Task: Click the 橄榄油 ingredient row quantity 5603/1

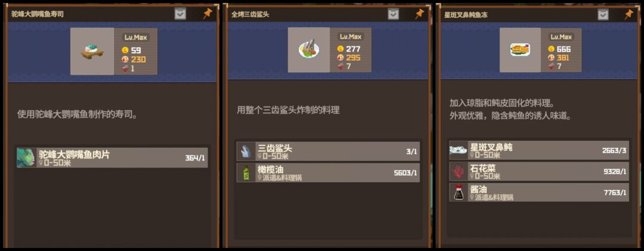Action: click(x=405, y=173)
